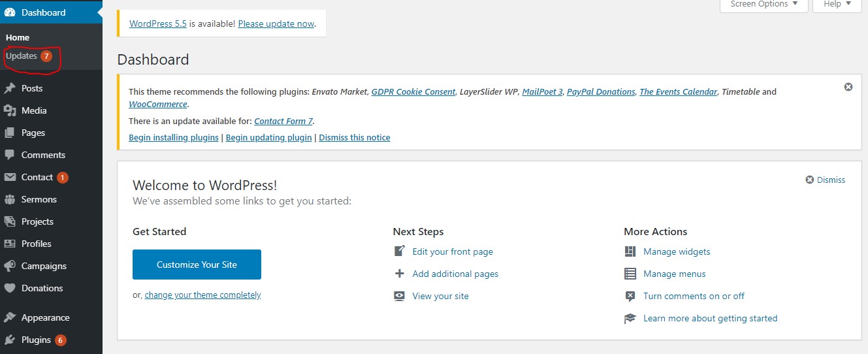868x354 pixels.
Task: Click the View your site screen icon
Action: (400, 296)
